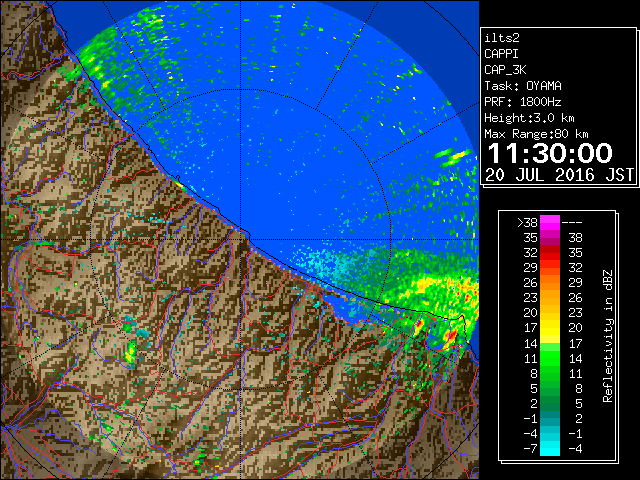Viewport: 640px width, 480px height.
Task: Click the '>38' legend label
Action: [527, 223]
